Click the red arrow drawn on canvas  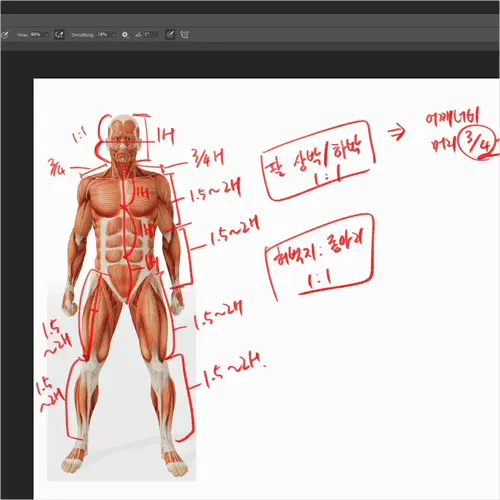pos(397,132)
